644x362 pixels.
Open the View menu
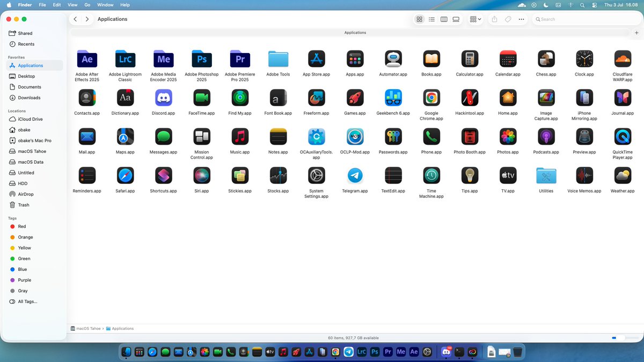(72, 5)
